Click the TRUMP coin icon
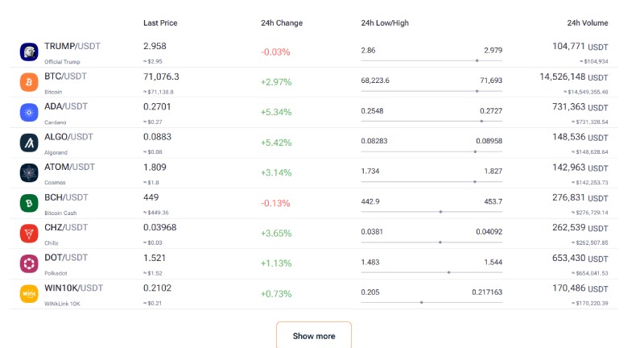Image resolution: width=644 pixels, height=348 pixels. point(29,52)
